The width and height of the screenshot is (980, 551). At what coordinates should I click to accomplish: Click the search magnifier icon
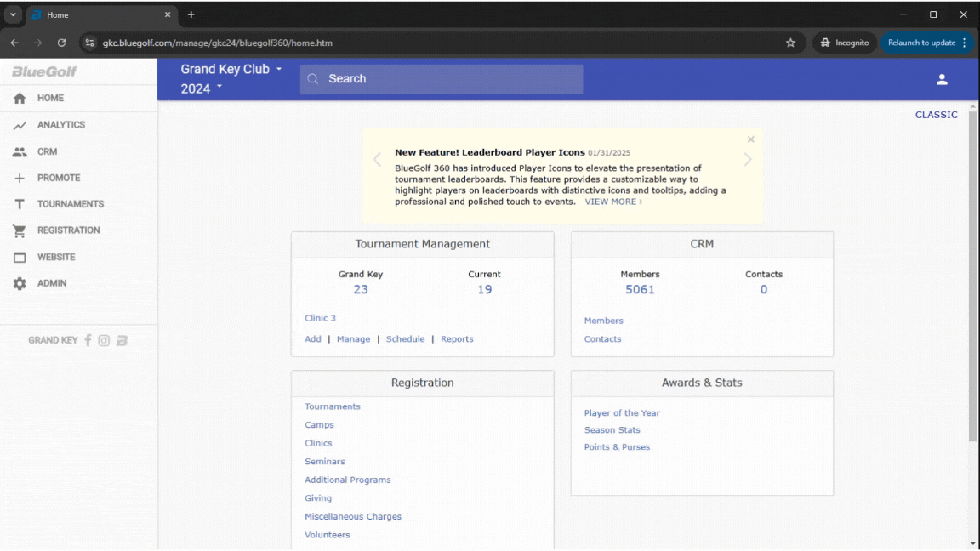point(313,79)
